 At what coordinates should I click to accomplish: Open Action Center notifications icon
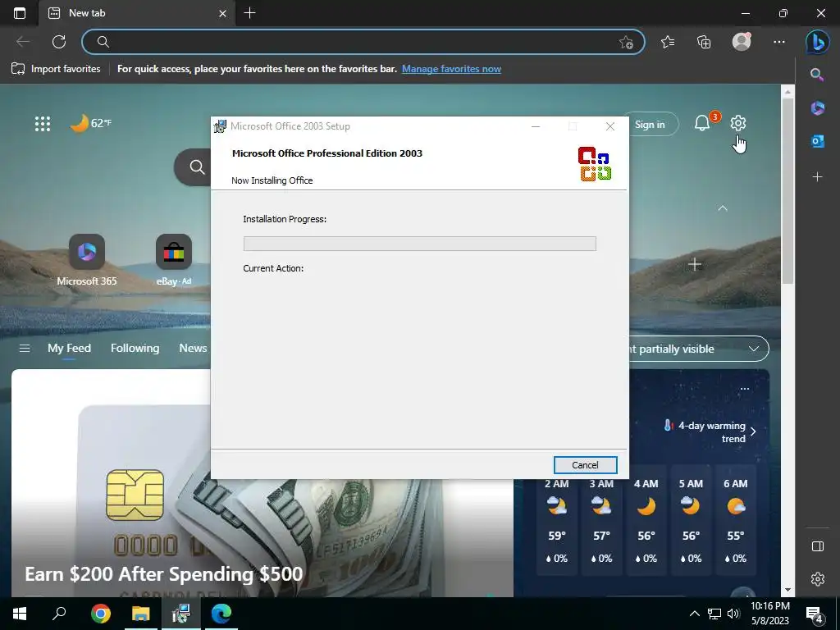pos(815,614)
